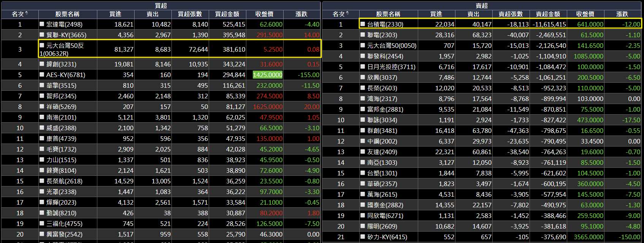644x243 pixels.
Task: Sort by 股票名稱 in the 賣超 table
Action: pos(388,14)
